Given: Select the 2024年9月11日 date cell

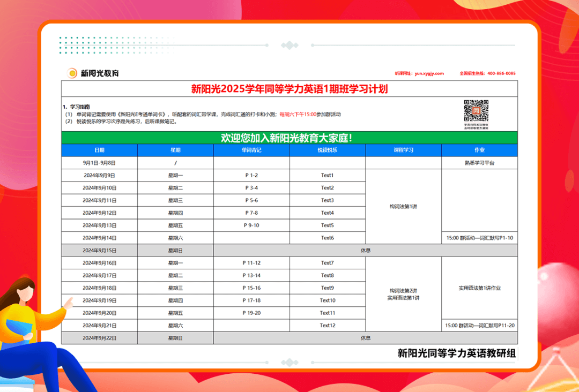Looking at the screenshot, I should coord(100,200).
